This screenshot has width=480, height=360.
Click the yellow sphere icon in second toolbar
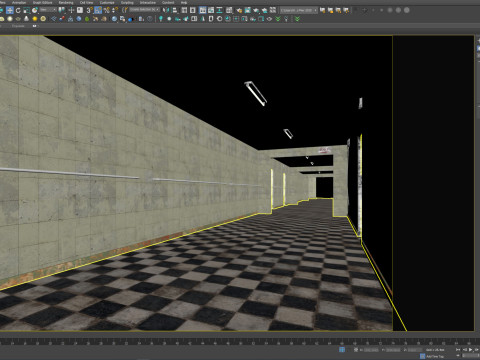[35, 19]
